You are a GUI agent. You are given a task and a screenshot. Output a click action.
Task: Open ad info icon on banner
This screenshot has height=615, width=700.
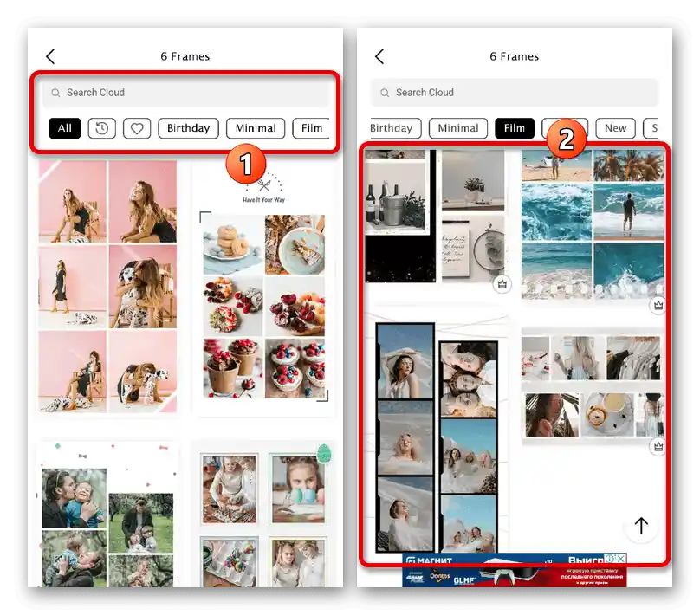[610, 559]
